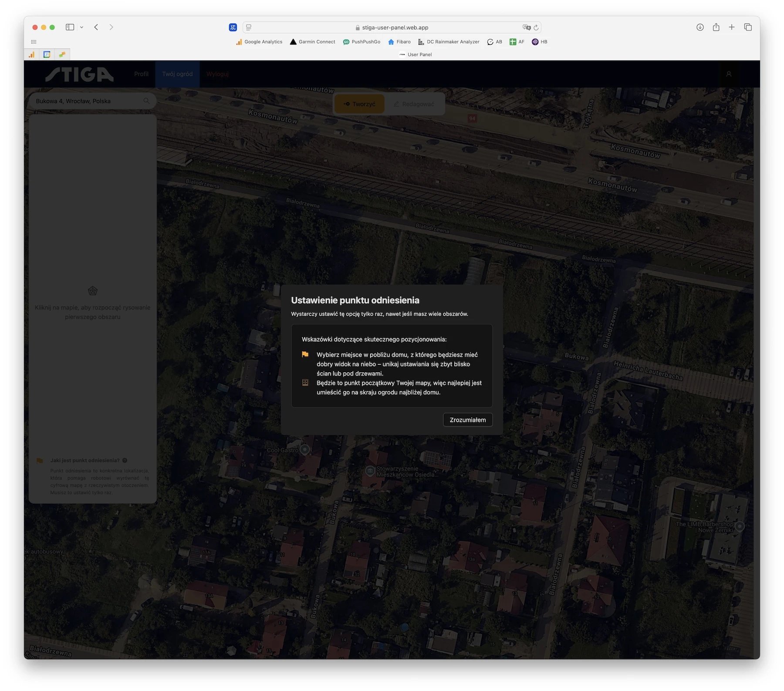The height and width of the screenshot is (691, 784).
Task: Open Garmin Connect bookmark
Action: pos(313,42)
